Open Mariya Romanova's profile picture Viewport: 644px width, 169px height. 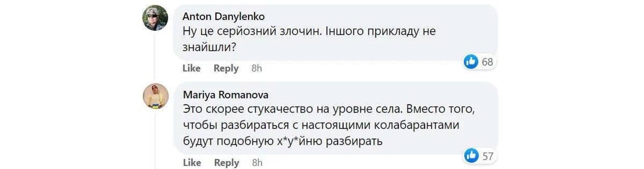click(x=156, y=96)
